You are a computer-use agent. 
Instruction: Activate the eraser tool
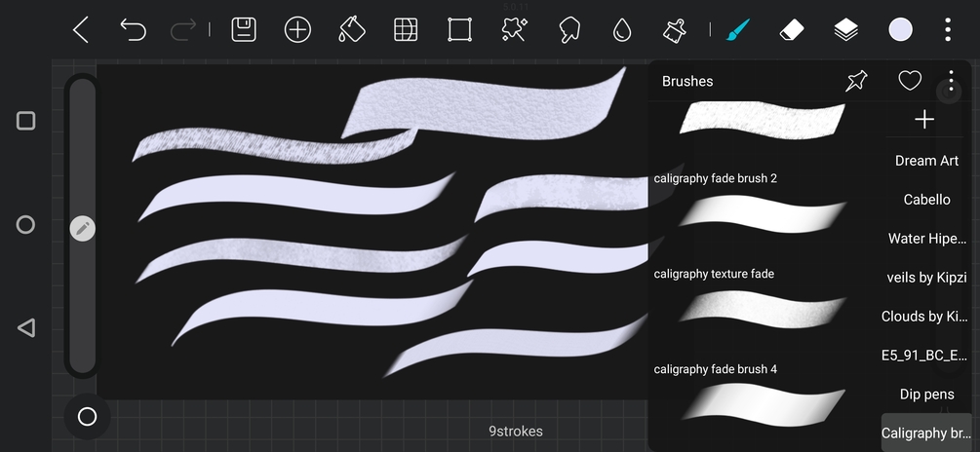(x=793, y=29)
